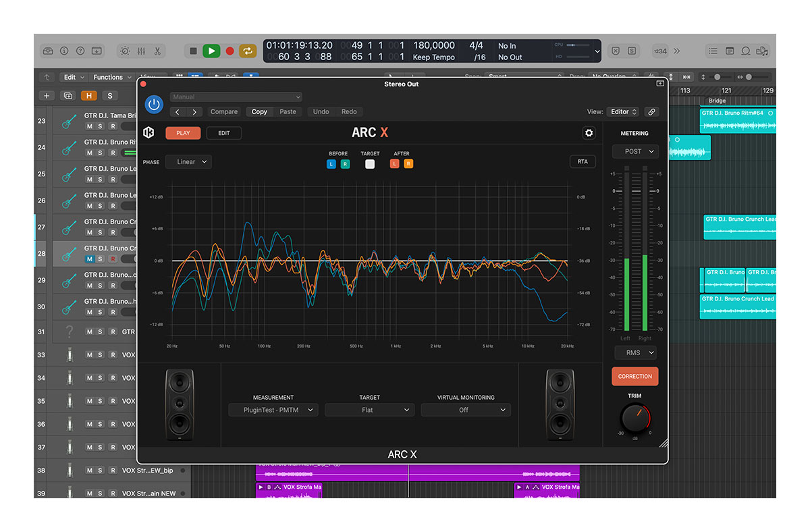Click the white TARGET color swatch
The height and width of the screenshot is (532, 810).
pos(370,163)
